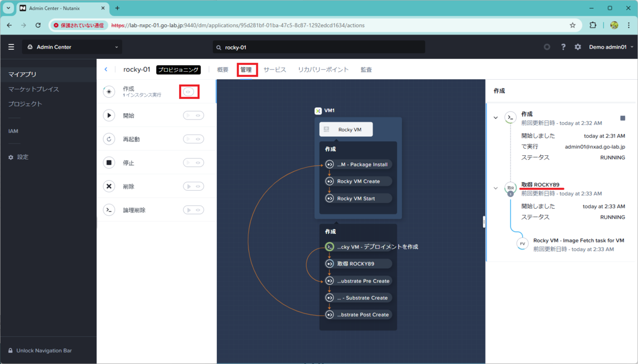Toggle the run/view pill for 論理削除

coord(194,210)
